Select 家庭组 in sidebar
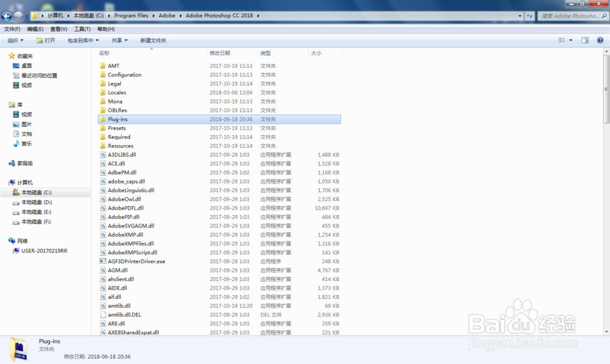Screen dimensions: 610x364 coord(25,163)
